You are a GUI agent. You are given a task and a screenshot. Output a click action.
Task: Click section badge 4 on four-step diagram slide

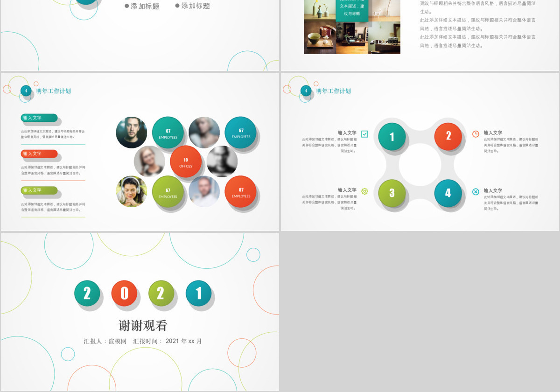pyautogui.click(x=306, y=91)
